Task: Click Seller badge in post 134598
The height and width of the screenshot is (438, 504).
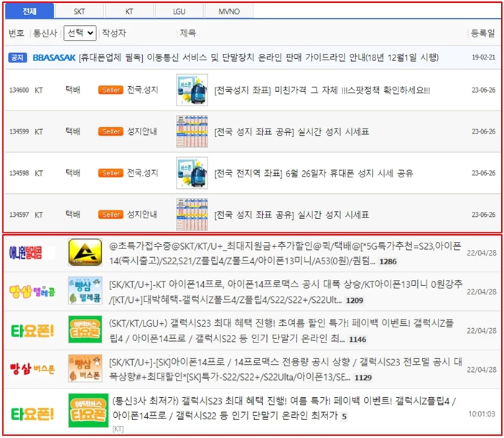Action: (111, 173)
